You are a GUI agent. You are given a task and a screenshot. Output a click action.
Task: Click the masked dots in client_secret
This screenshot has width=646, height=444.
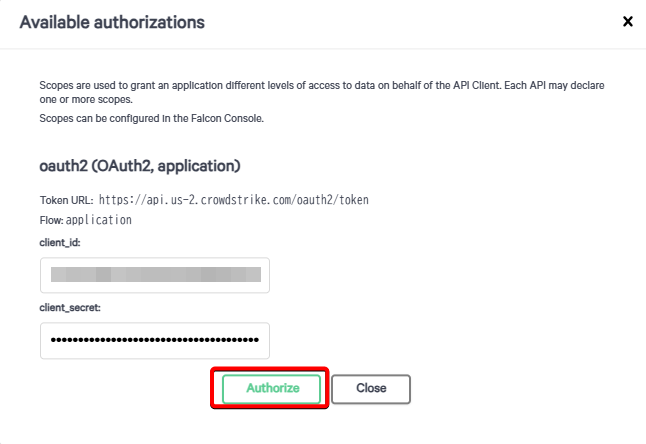(x=155, y=340)
